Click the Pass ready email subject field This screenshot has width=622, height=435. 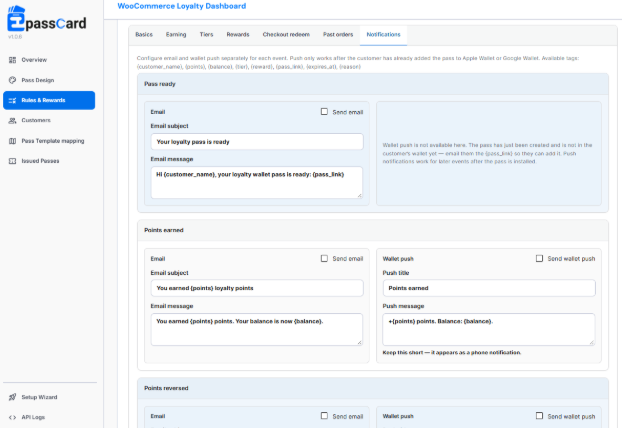(257, 142)
